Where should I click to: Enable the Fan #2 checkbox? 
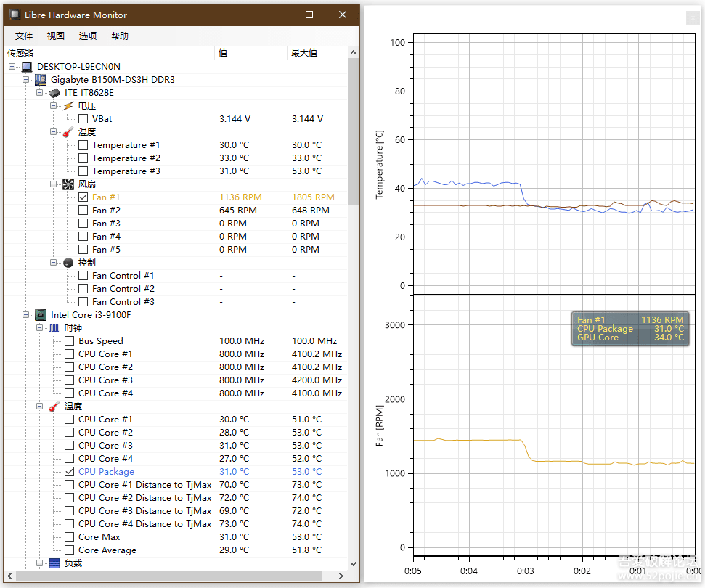point(83,210)
